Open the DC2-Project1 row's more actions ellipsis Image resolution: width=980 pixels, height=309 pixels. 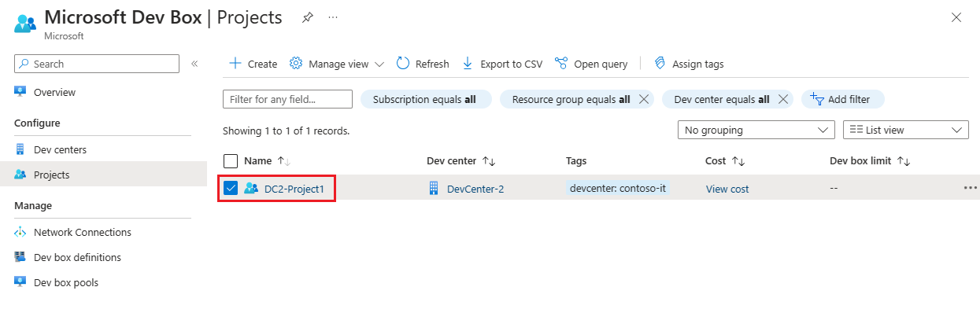pyautogui.click(x=970, y=188)
